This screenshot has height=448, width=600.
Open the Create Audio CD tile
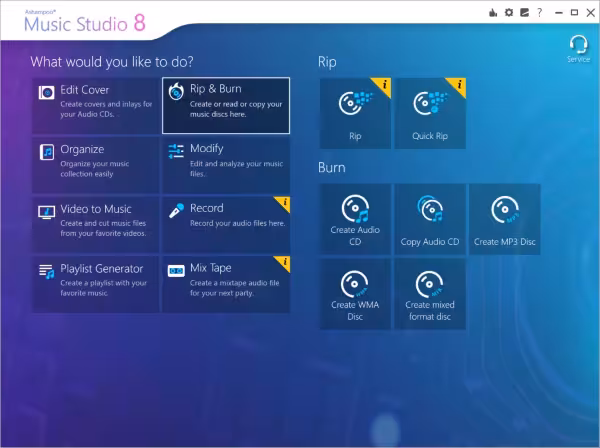coord(355,219)
